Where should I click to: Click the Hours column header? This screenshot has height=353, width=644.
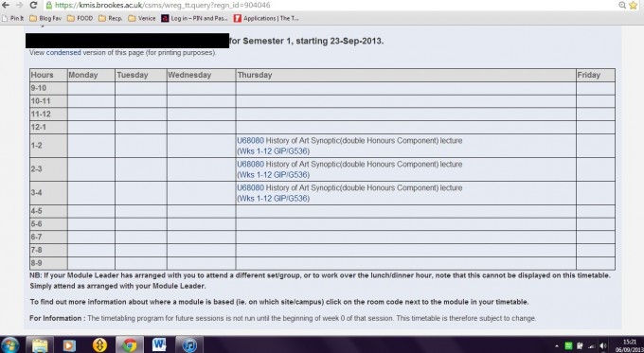(x=48, y=75)
